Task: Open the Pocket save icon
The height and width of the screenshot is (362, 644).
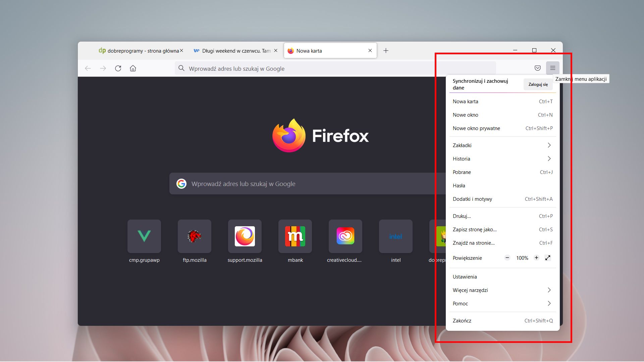Action: (x=537, y=68)
